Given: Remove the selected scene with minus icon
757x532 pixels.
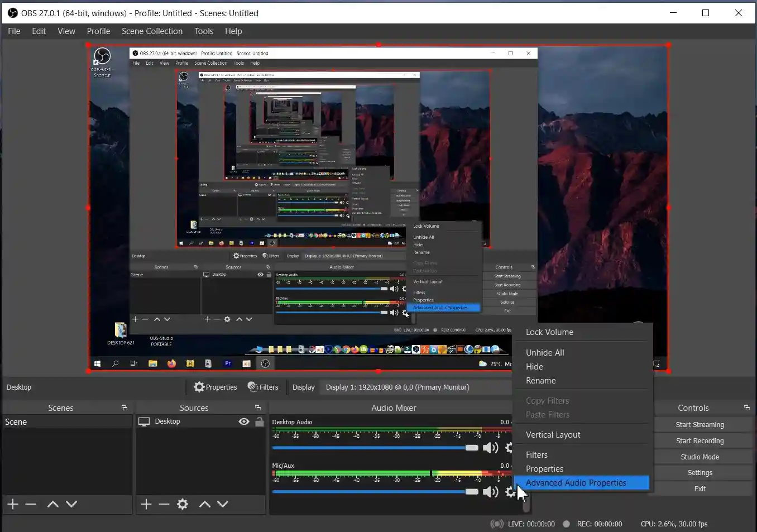Looking at the screenshot, I should point(31,504).
